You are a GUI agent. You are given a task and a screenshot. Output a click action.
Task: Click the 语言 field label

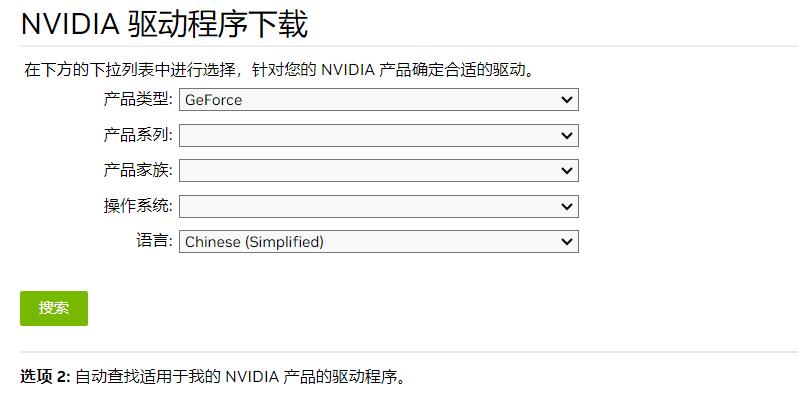[x=155, y=240]
